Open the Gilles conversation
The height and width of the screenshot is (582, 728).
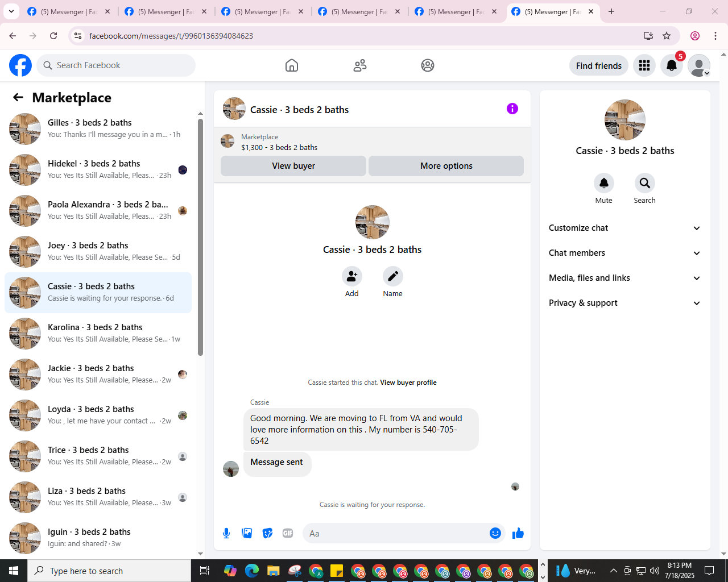coord(98,129)
